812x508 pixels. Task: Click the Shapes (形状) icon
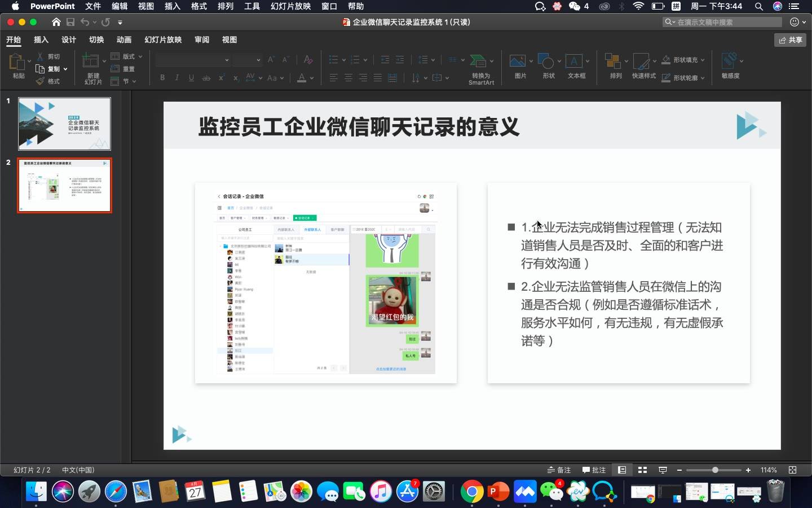click(546, 60)
